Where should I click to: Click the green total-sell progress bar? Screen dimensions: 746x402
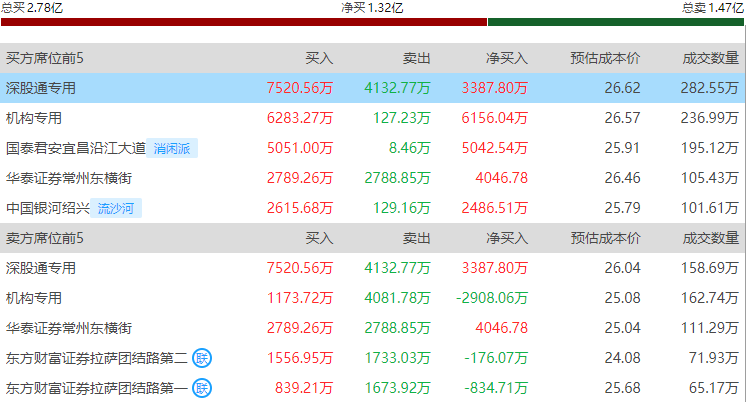tap(616, 22)
